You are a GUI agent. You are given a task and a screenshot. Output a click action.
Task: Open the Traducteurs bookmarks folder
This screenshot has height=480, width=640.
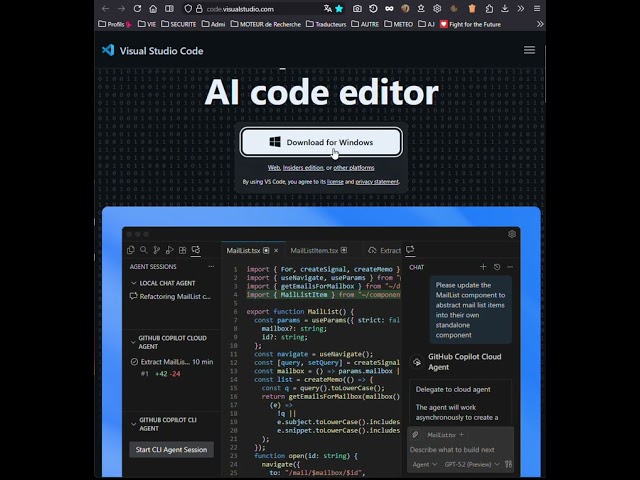point(326,24)
